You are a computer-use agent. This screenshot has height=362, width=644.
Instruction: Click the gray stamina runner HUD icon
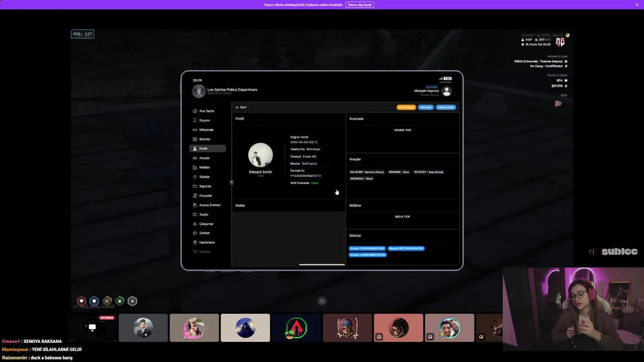coord(132,301)
